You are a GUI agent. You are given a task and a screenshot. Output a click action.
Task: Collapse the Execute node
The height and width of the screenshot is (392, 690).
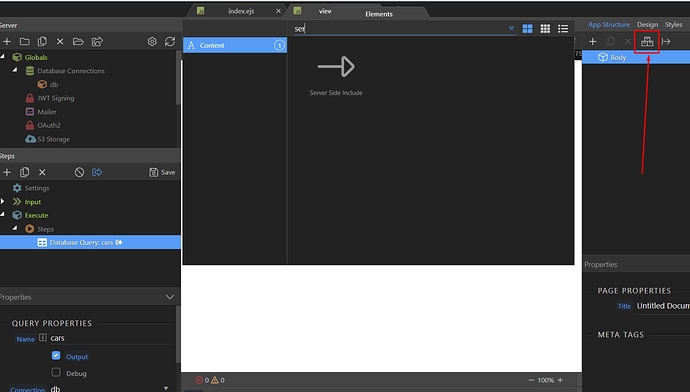tap(3, 214)
